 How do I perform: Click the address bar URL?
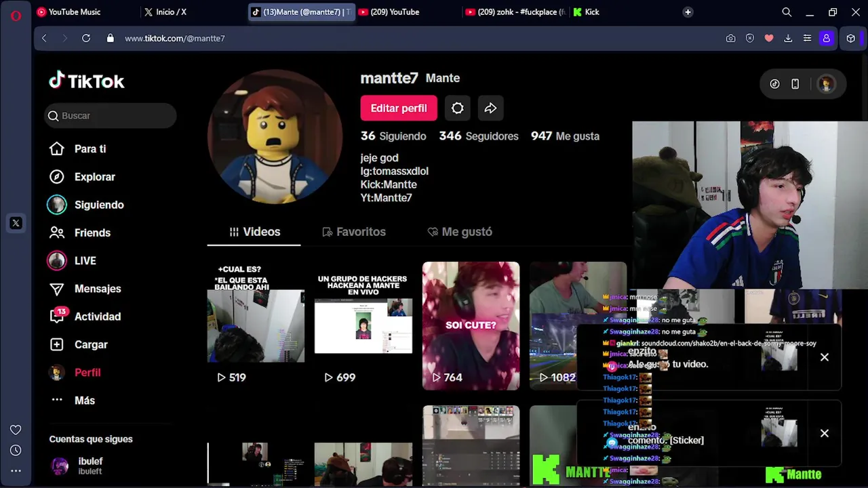point(175,39)
